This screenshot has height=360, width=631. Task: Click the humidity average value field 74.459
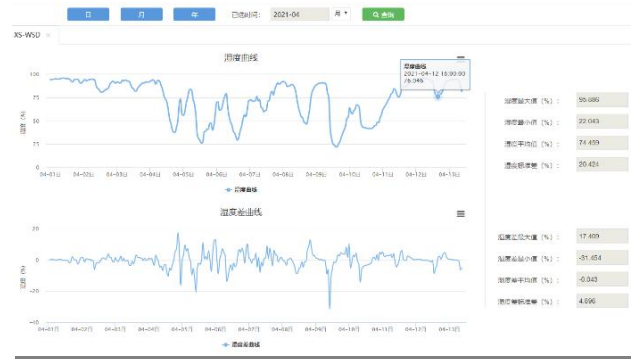[602, 143]
